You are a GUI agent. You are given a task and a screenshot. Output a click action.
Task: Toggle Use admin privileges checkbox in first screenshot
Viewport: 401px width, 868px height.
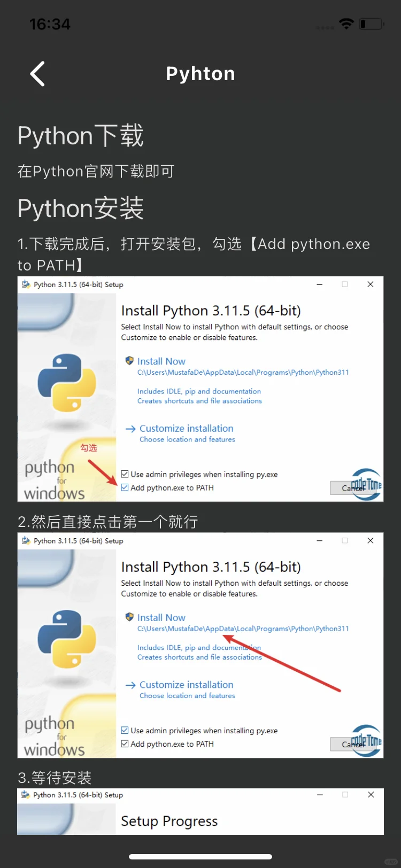(x=125, y=474)
